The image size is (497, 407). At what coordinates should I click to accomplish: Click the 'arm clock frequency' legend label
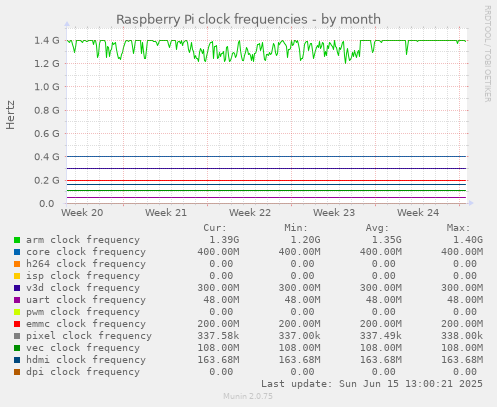(x=83, y=240)
